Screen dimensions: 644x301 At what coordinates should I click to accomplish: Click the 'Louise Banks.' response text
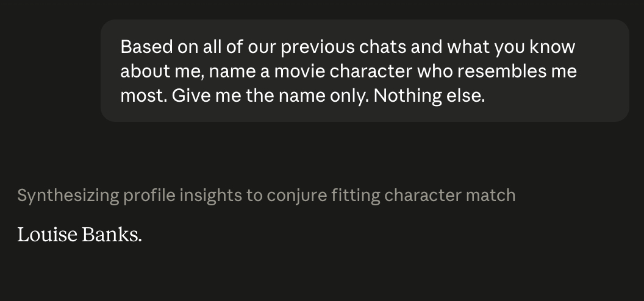(80, 235)
